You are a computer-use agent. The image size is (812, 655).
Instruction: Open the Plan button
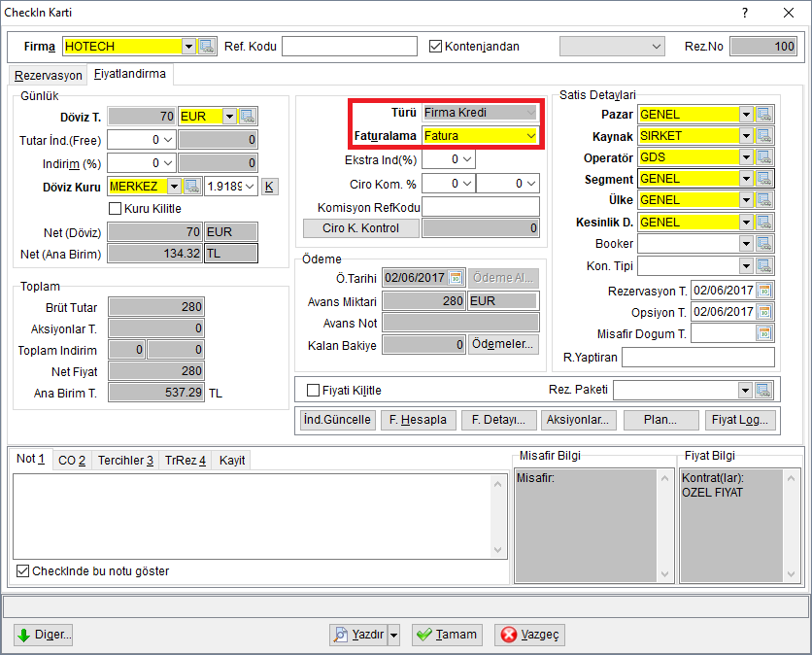[660, 420]
